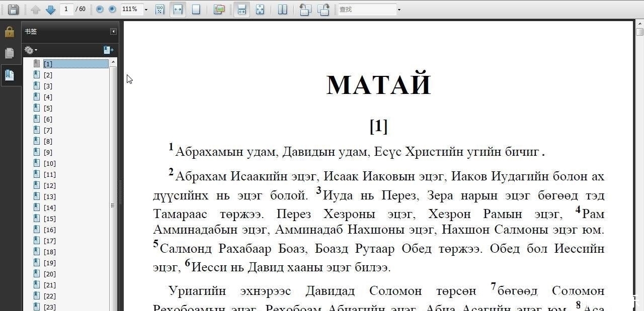Select bookmark [13]
This screenshot has width=644, height=311.
49,196
